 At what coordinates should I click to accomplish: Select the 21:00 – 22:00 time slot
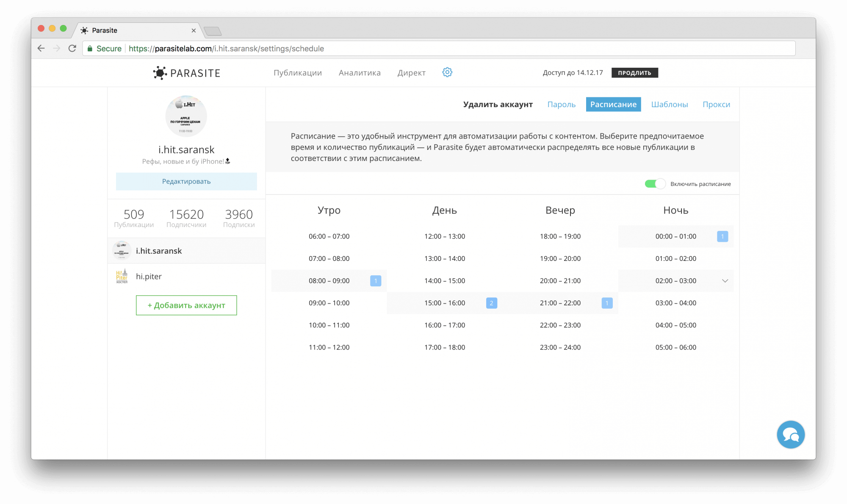pyautogui.click(x=560, y=303)
